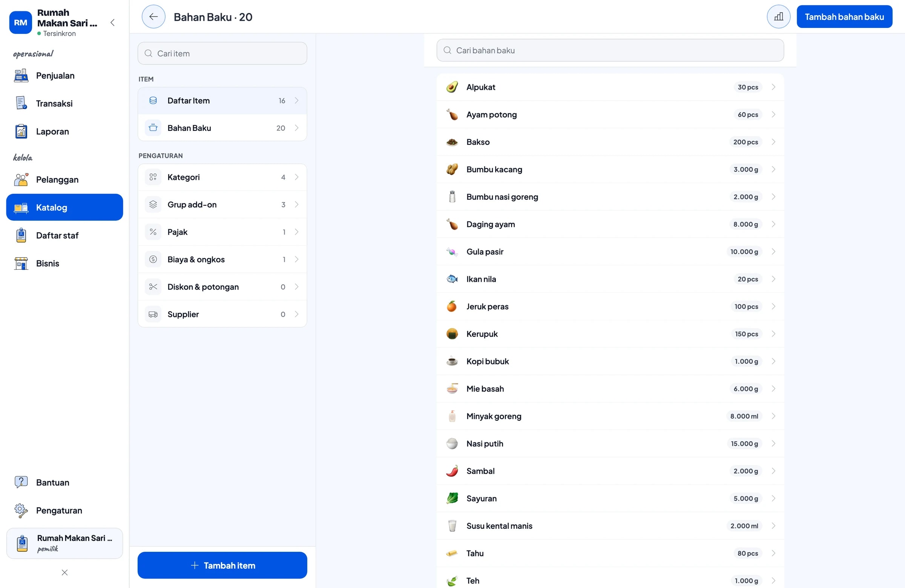
Task: Click the 15.000 g stock badge
Action: (x=744, y=444)
